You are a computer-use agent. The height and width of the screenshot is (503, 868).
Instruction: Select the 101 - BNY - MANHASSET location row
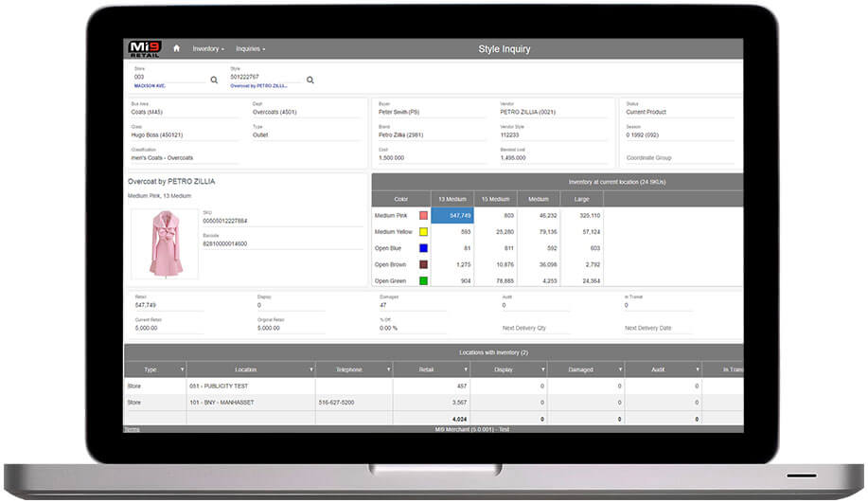(x=434, y=403)
